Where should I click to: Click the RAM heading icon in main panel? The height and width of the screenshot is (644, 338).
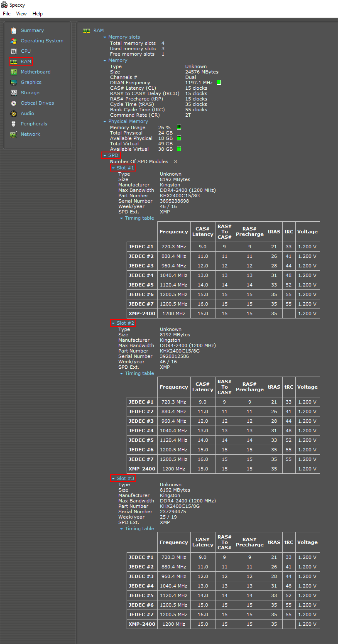point(86,30)
